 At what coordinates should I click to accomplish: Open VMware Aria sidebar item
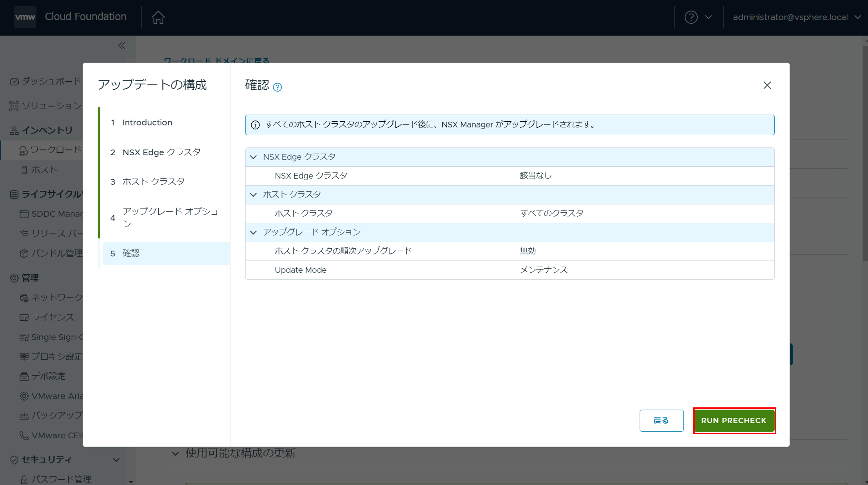tap(51, 396)
